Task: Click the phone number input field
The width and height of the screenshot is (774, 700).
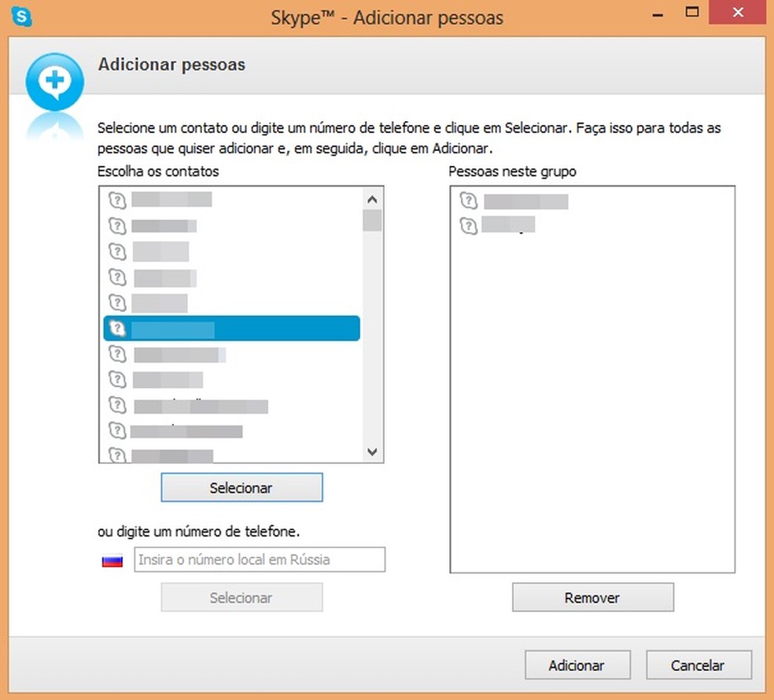Action: [x=260, y=559]
